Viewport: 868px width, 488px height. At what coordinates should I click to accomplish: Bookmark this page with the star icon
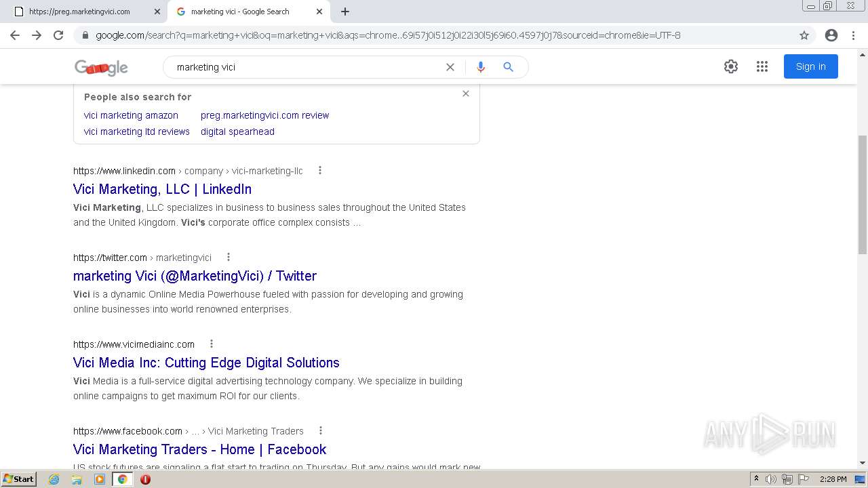[x=804, y=35]
